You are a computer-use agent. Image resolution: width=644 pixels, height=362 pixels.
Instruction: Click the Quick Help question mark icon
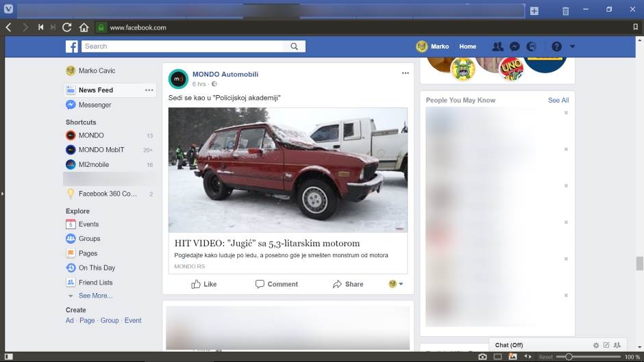pyautogui.click(x=556, y=47)
